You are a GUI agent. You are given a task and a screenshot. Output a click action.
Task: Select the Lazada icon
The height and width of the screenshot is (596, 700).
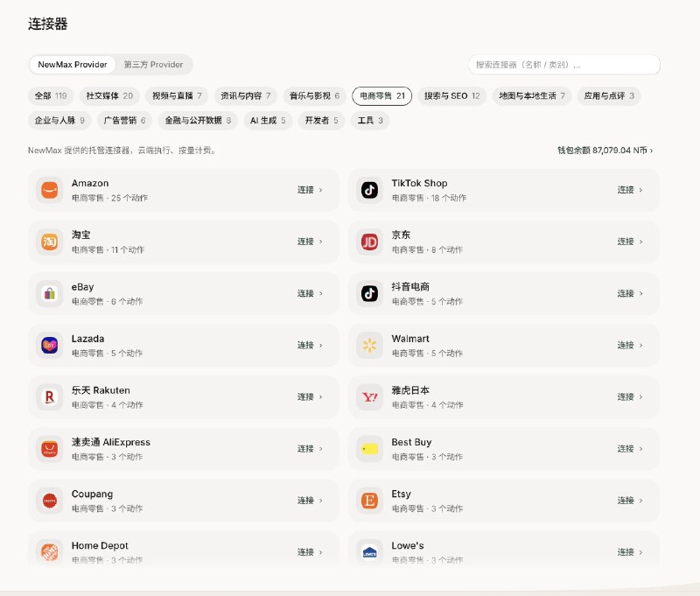[x=50, y=346]
